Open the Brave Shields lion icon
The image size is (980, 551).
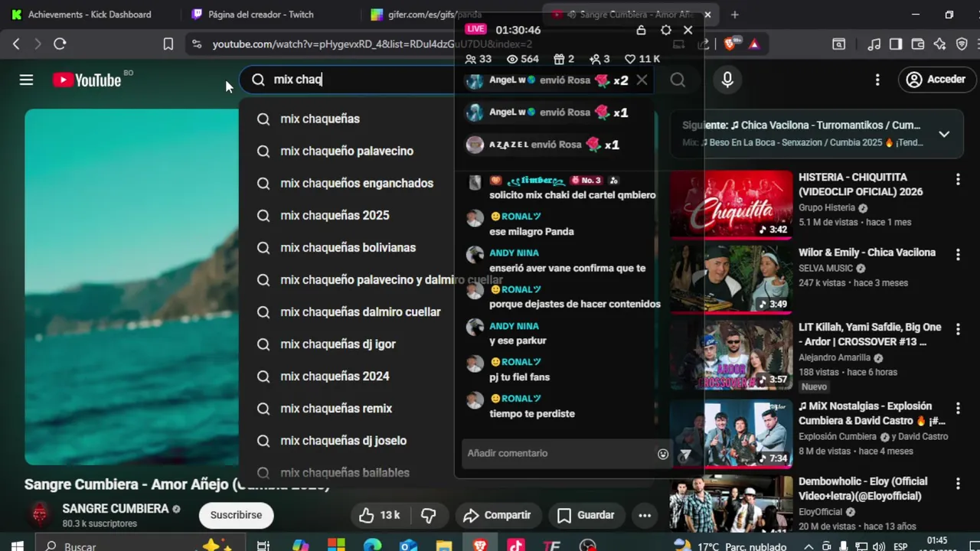pos(730,44)
